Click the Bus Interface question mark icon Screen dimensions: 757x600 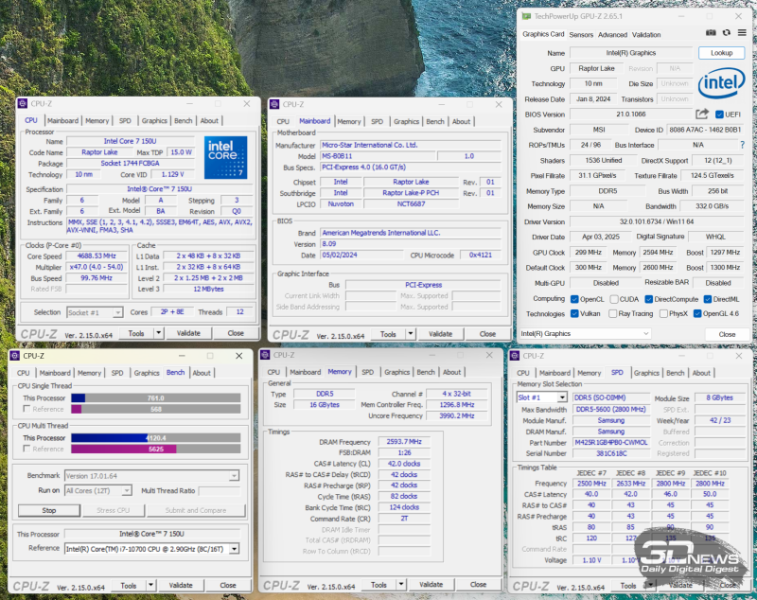(742, 145)
